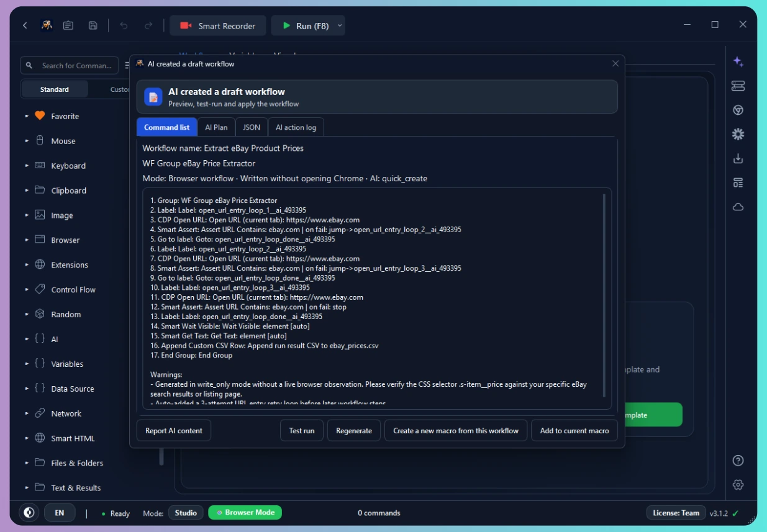Toggle Studio mode in status bar

(186, 513)
